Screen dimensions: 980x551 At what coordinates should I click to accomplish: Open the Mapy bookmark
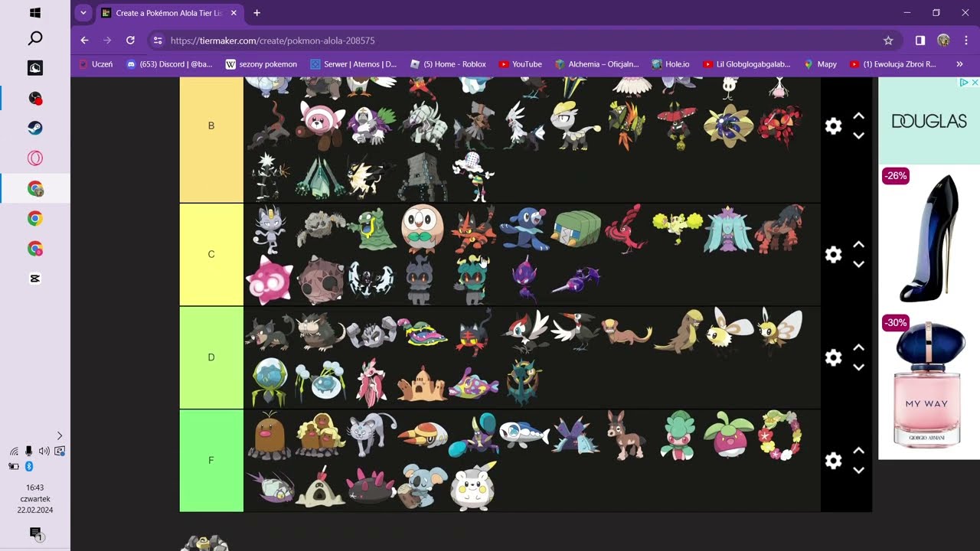click(x=821, y=64)
